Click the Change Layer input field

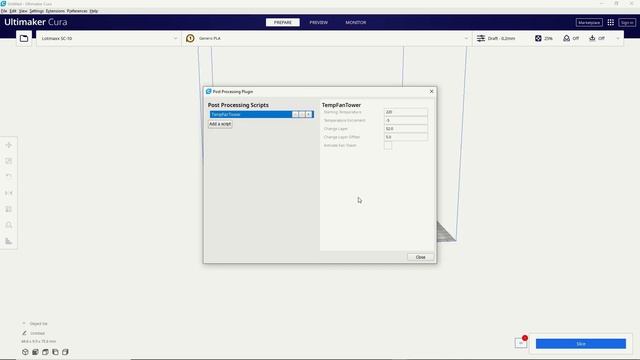406,129
